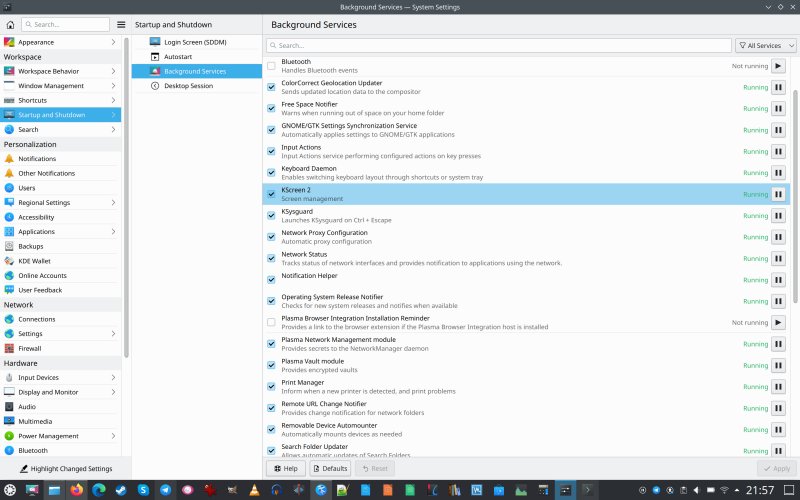Expand Input Devices chevron
The height and width of the screenshot is (500, 800).
coord(113,378)
